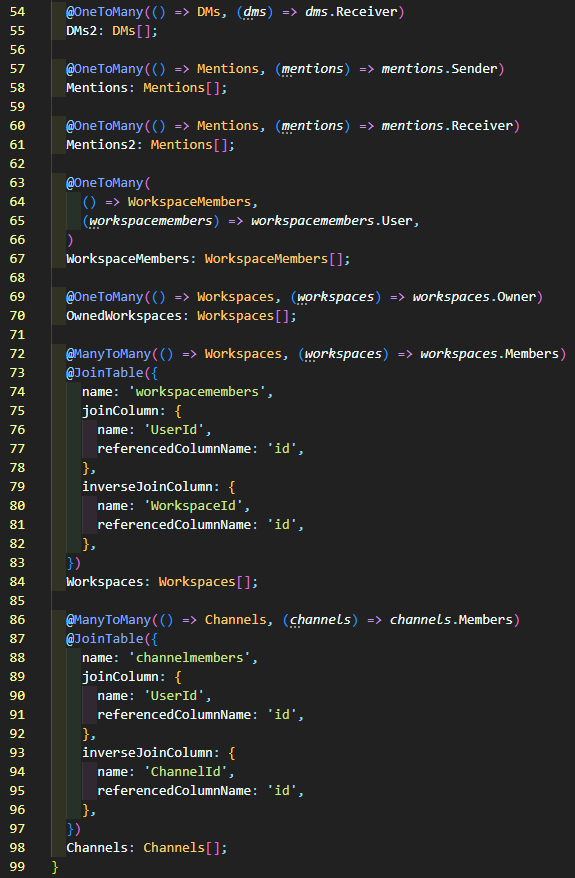Click the 'WorkspaceId' string literal
Screen dimensions: 575x878
(x=193, y=506)
